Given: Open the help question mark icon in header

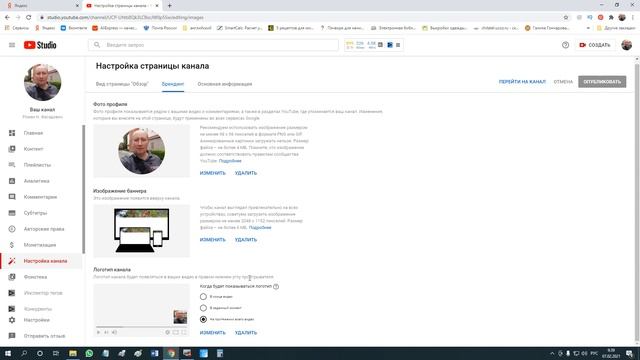Looking at the screenshot, I should click(x=565, y=45).
